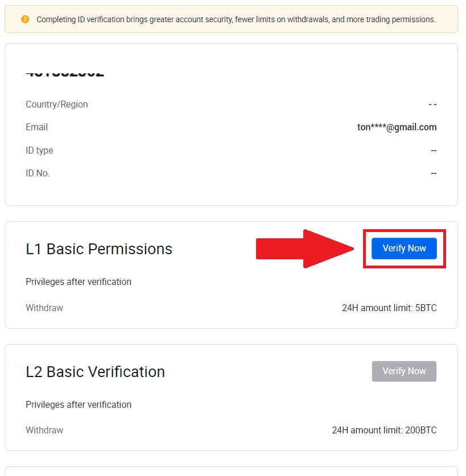Click the yellow warning icon in the banner
Viewport: 466px width, 476px height.
(x=25, y=19)
